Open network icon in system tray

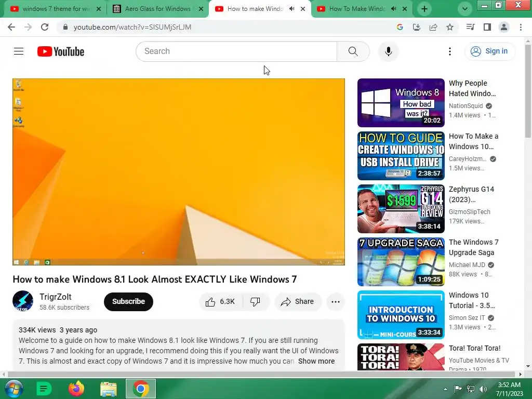pyautogui.click(x=471, y=389)
